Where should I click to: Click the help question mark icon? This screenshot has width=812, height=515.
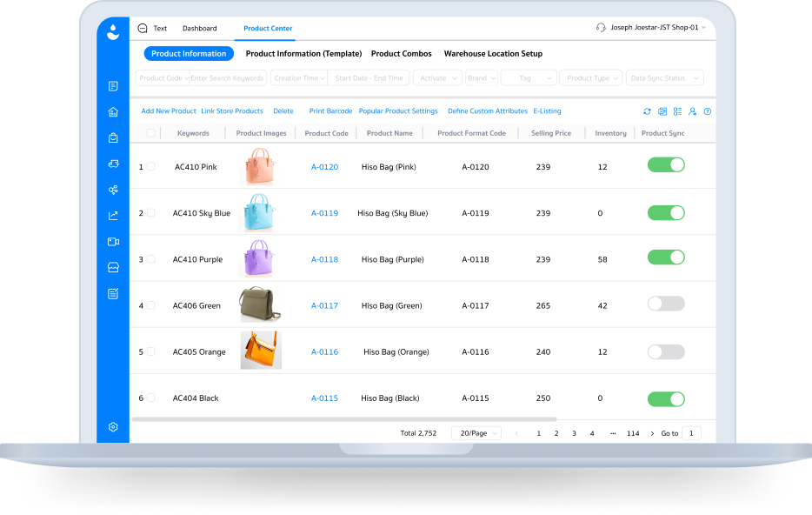[708, 111]
